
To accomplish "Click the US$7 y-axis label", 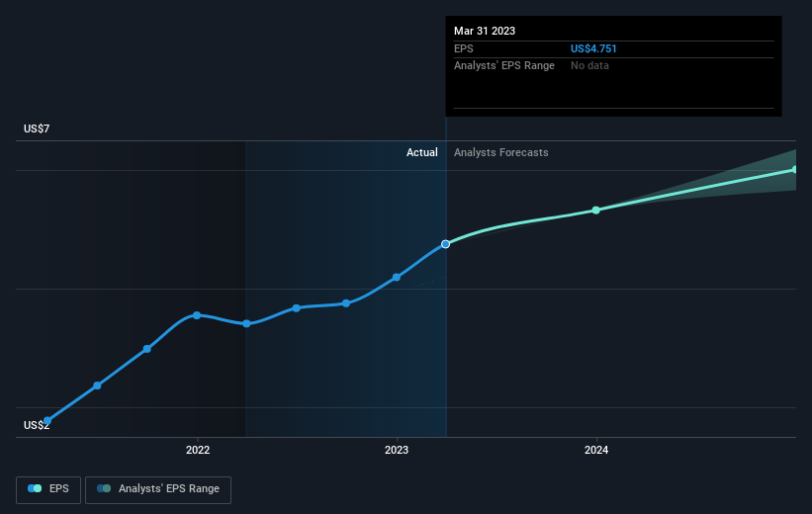I will (x=37, y=128).
